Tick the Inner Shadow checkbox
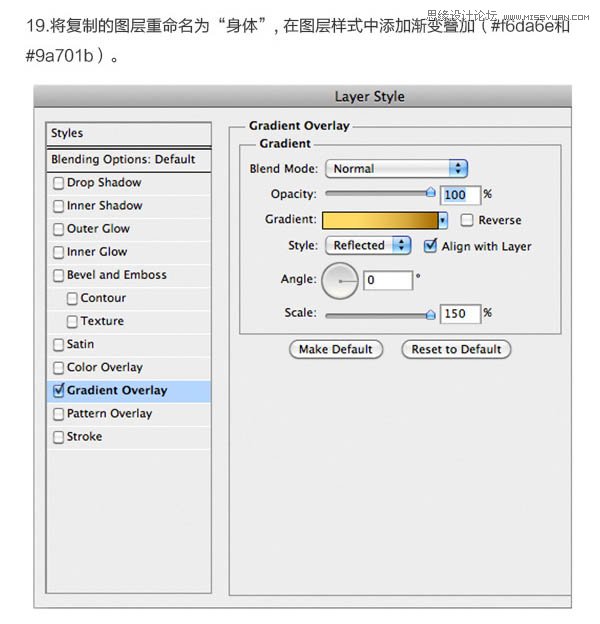 [x=58, y=207]
